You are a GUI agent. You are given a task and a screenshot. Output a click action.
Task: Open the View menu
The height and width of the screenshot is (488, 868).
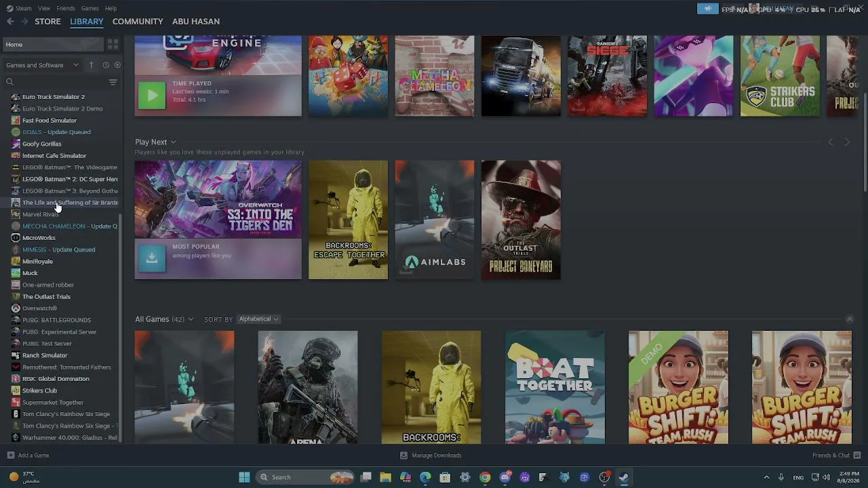(x=44, y=8)
